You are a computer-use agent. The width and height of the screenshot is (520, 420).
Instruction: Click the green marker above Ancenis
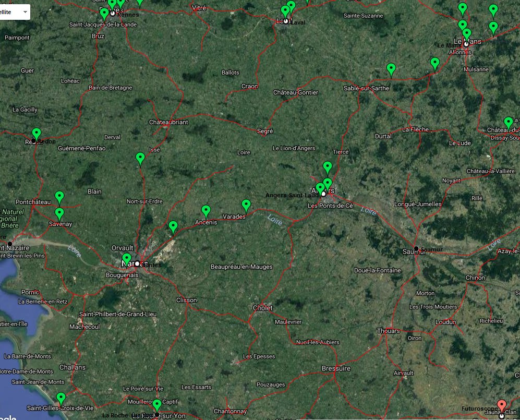point(206,211)
